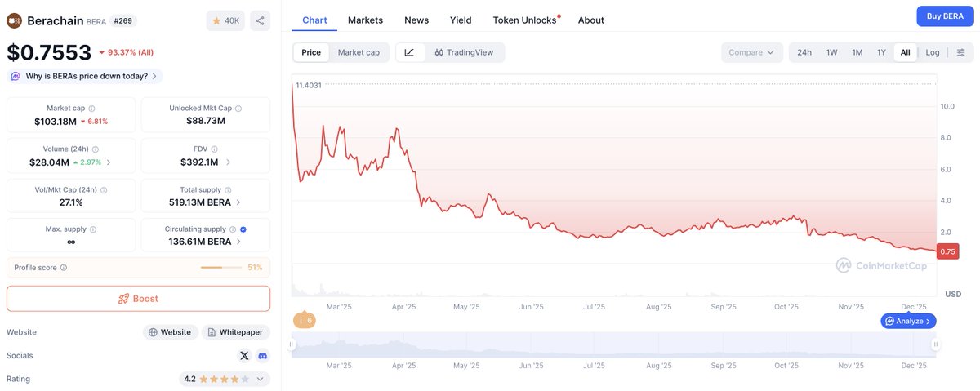Set chart range to 24h
The width and height of the screenshot is (980, 391).
[x=804, y=52]
